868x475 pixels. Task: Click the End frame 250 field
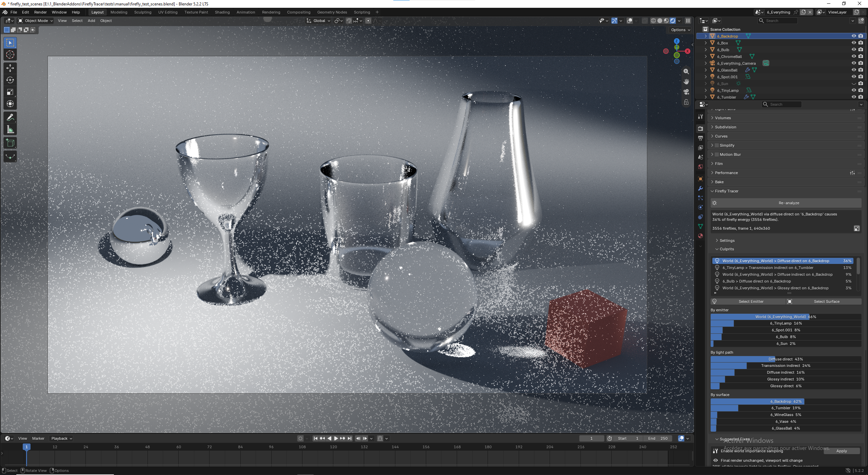point(658,438)
